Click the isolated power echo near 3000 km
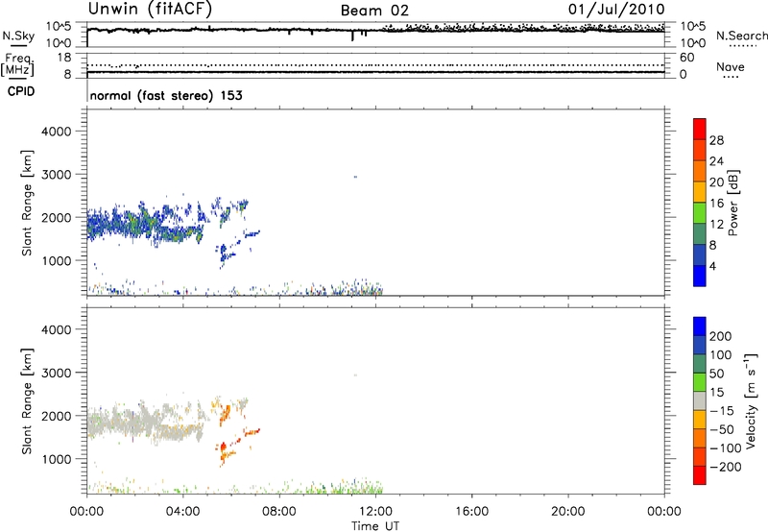768x532 pixels. point(355,177)
